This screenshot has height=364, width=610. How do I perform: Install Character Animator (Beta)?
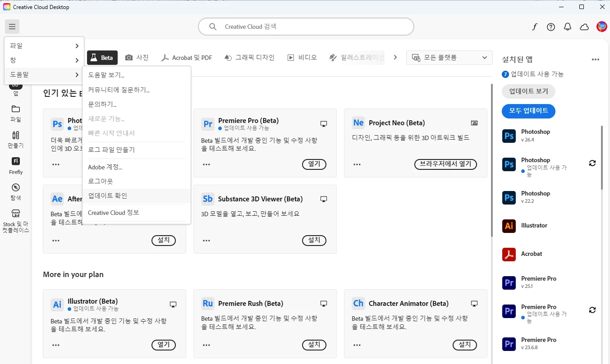point(465,345)
